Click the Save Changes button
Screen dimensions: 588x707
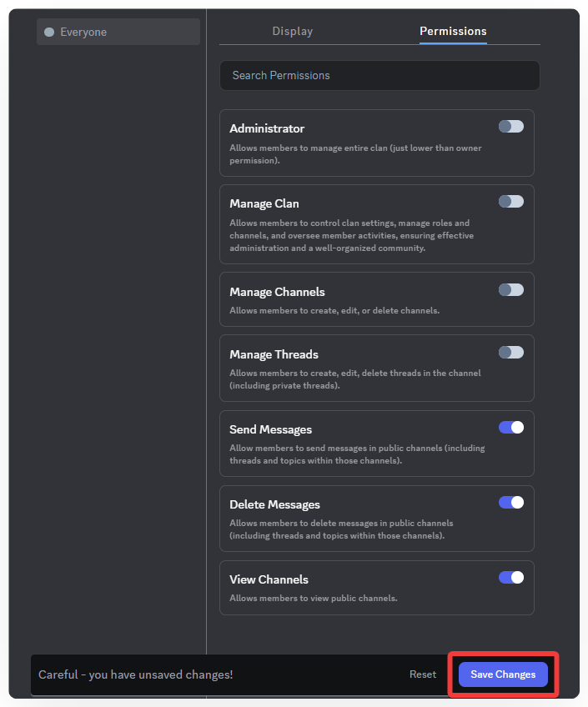[503, 674]
